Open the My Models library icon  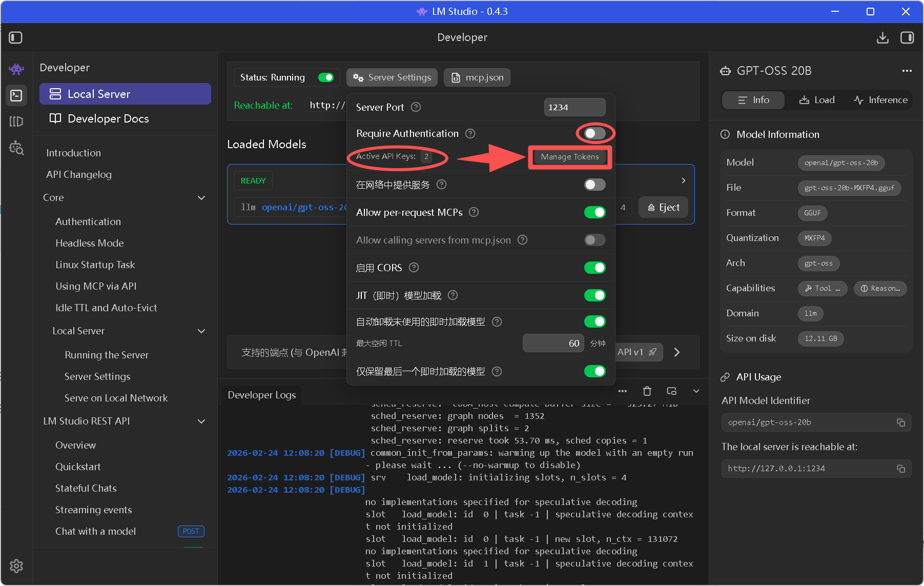(x=16, y=122)
